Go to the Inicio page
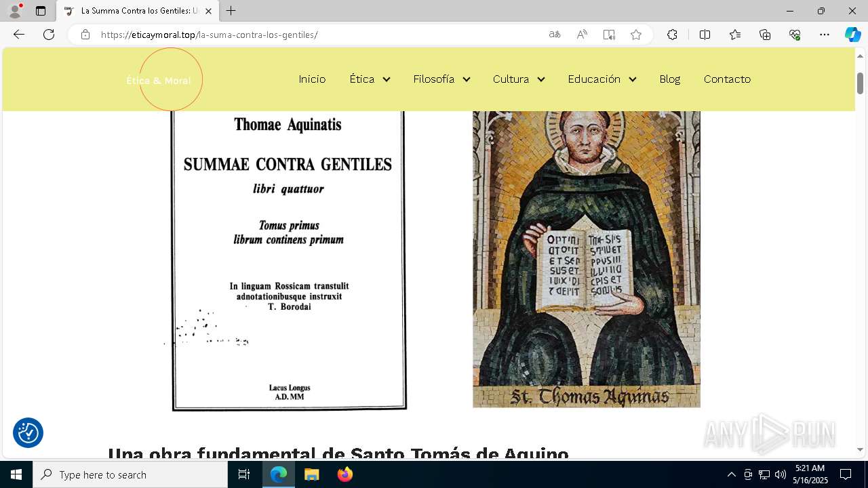 click(x=312, y=79)
